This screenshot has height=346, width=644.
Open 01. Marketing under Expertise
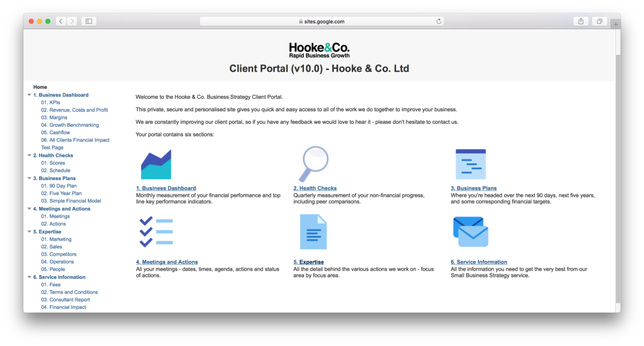(x=56, y=239)
